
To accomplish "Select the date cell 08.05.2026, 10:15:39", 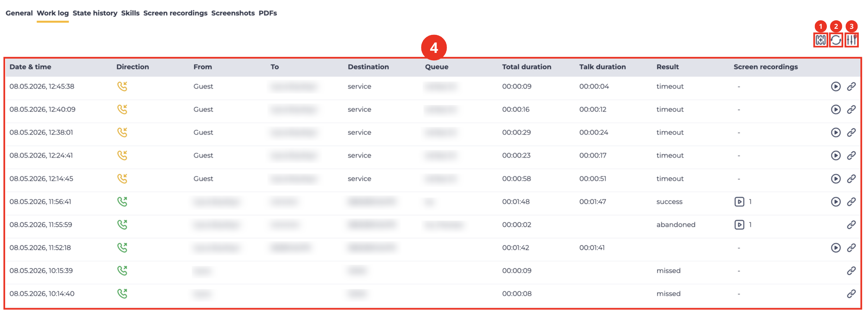I will (41, 270).
